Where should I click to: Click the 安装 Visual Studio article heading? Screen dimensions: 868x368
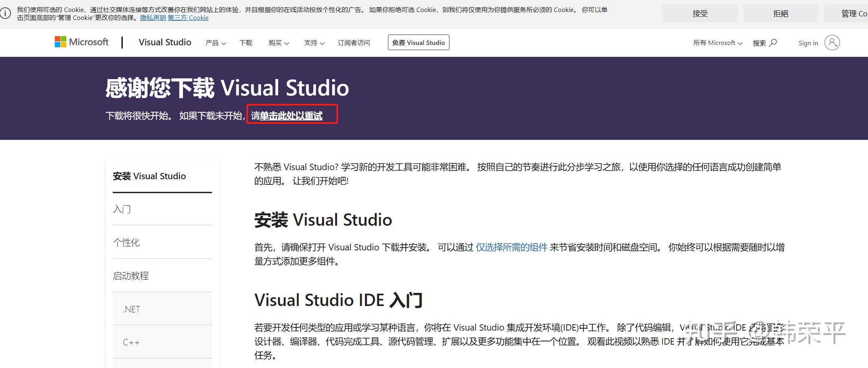323,220
